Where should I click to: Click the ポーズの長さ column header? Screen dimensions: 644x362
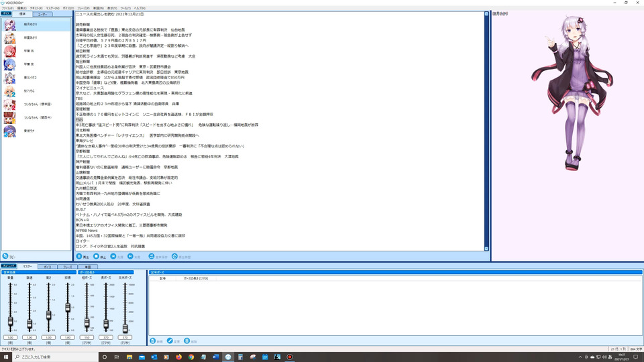point(195,278)
